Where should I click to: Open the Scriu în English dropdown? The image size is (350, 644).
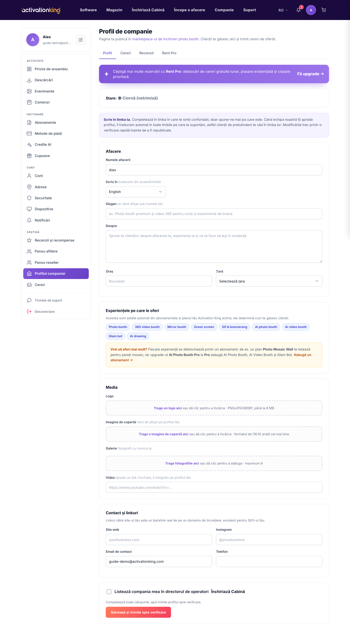pos(135,192)
